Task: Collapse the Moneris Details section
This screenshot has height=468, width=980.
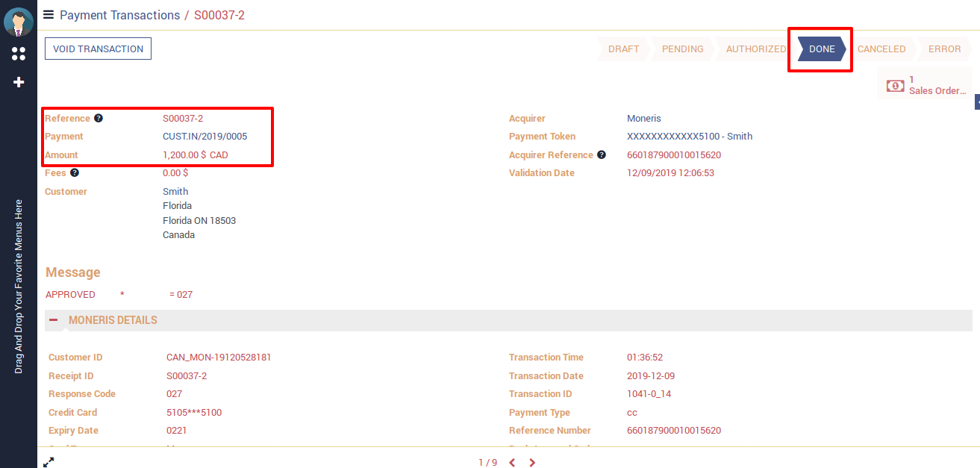Action: [x=54, y=320]
